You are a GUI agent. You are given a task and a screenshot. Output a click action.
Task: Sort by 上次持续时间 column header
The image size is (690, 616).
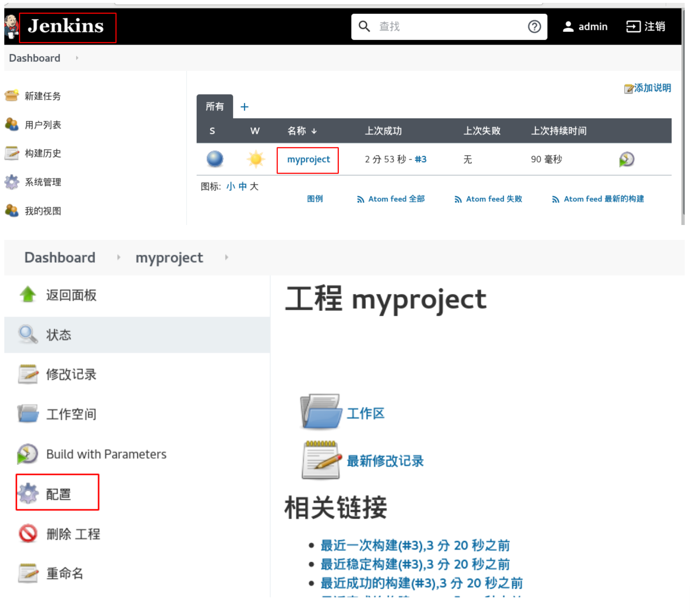(x=559, y=131)
